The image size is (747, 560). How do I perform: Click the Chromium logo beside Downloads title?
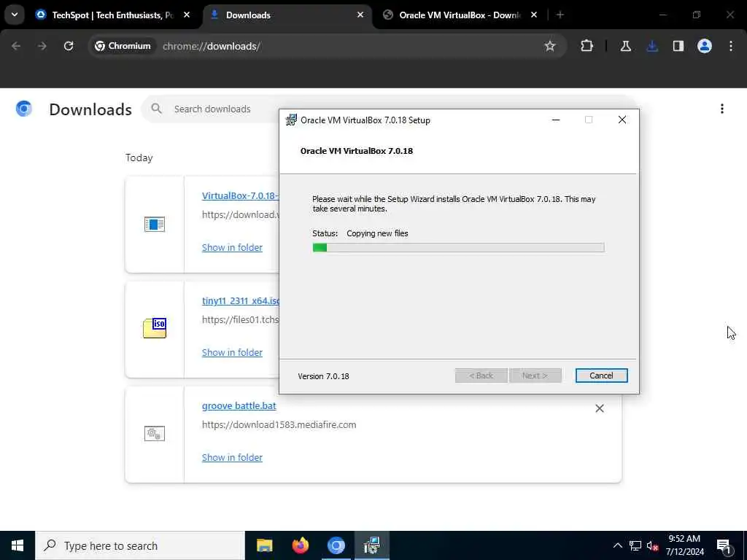click(24, 109)
